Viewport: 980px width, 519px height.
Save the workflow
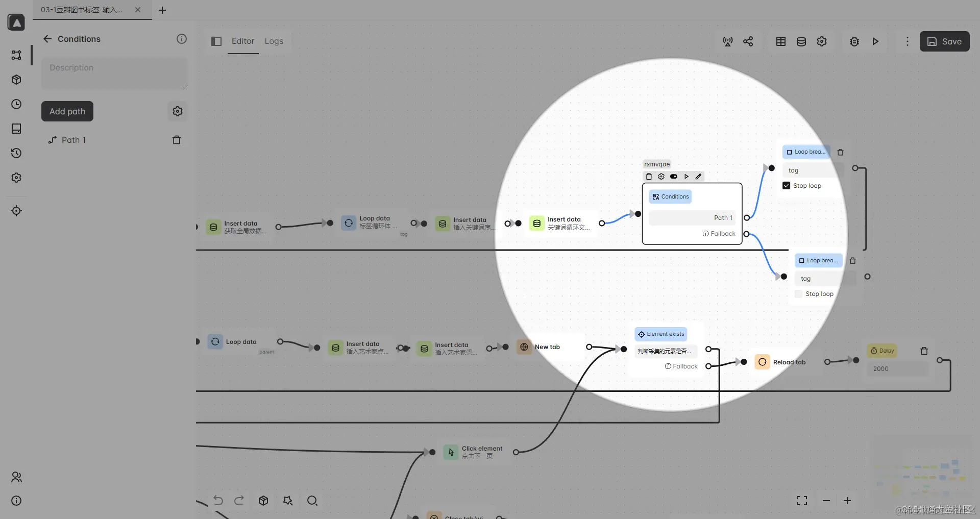click(945, 41)
